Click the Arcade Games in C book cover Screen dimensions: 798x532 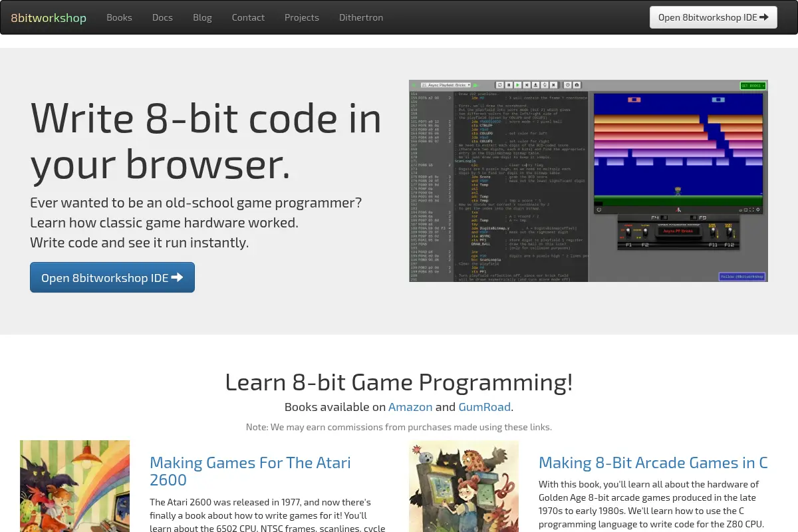[x=464, y=486]
